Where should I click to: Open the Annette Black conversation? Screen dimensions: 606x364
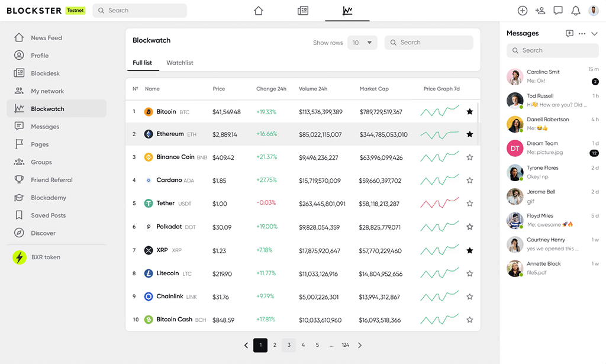[x=553, y=268]
